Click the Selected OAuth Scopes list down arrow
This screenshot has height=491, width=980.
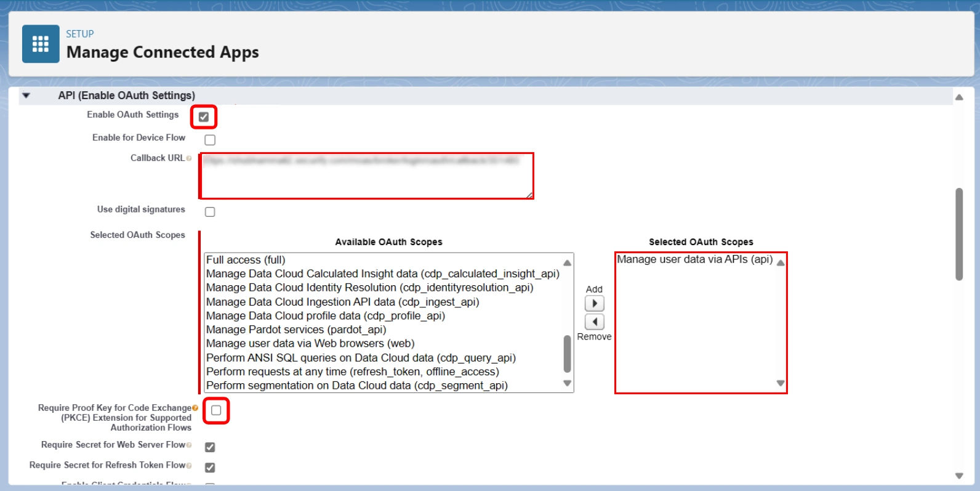click(781, 383)
